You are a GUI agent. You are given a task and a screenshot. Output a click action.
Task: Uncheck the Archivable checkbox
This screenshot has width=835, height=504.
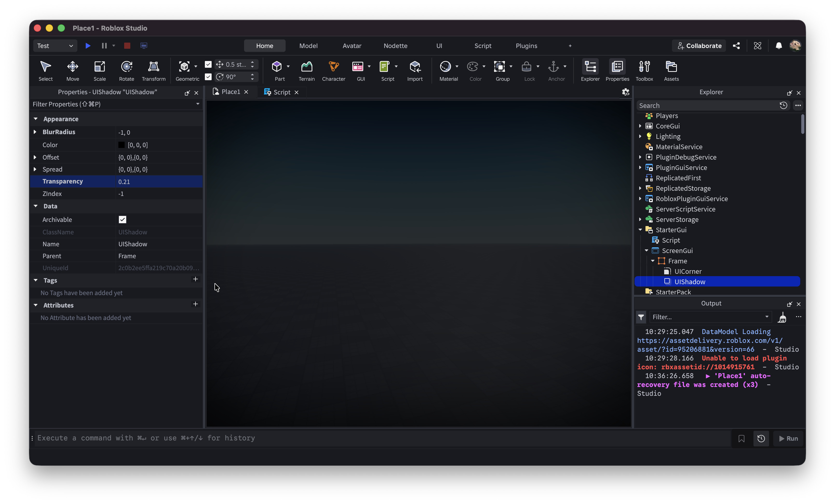(122, 220)
